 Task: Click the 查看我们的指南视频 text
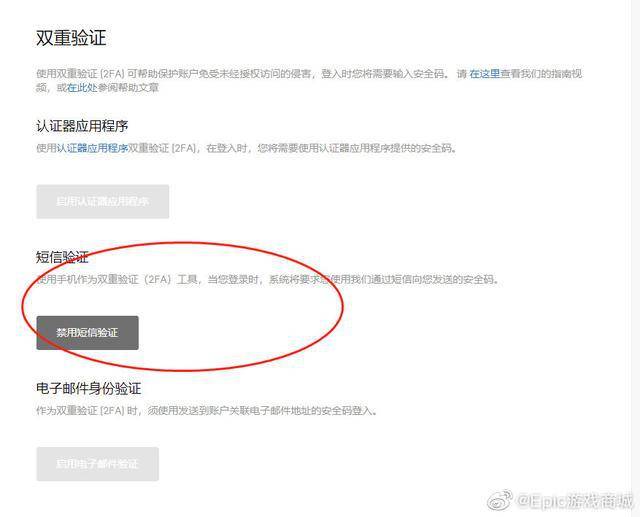pos(541,74)
